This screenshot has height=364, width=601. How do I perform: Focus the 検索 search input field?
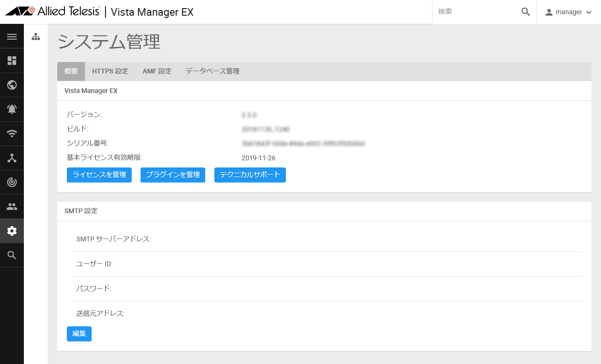click(477, 12)
